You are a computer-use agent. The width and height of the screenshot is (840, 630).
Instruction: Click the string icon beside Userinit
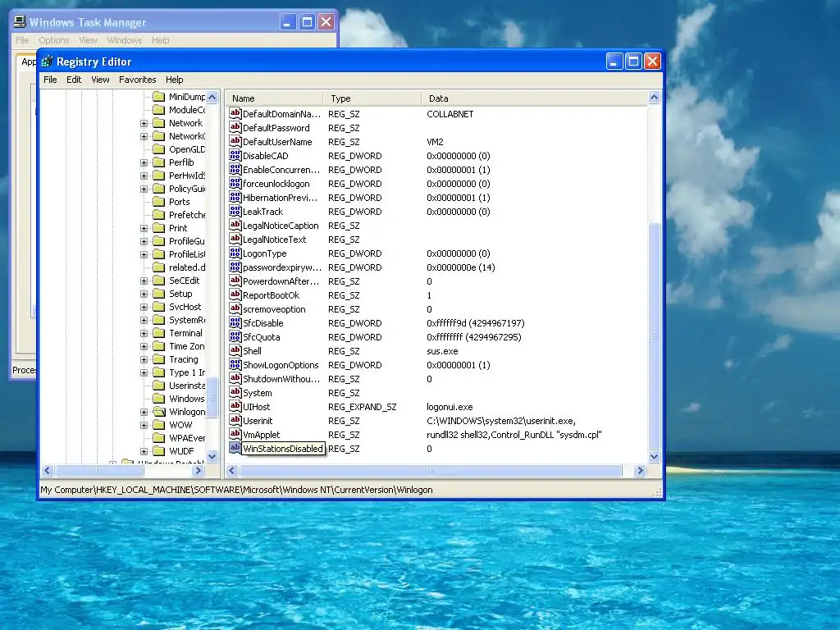pyautogui.click(x=235, y=420)
